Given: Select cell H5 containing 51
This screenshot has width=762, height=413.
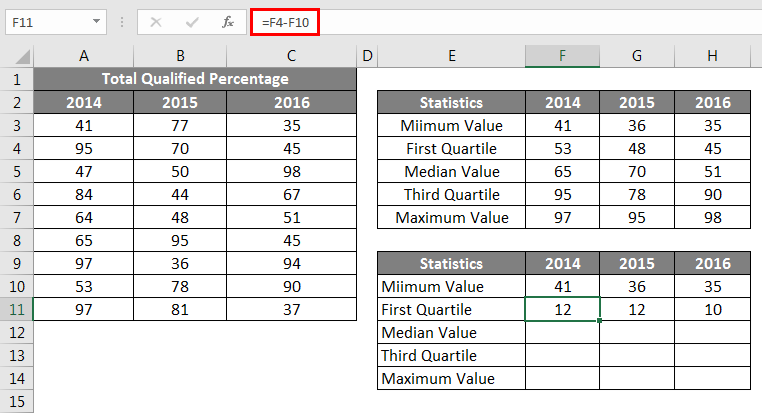Looking at the screenshot, I should 712,172.
